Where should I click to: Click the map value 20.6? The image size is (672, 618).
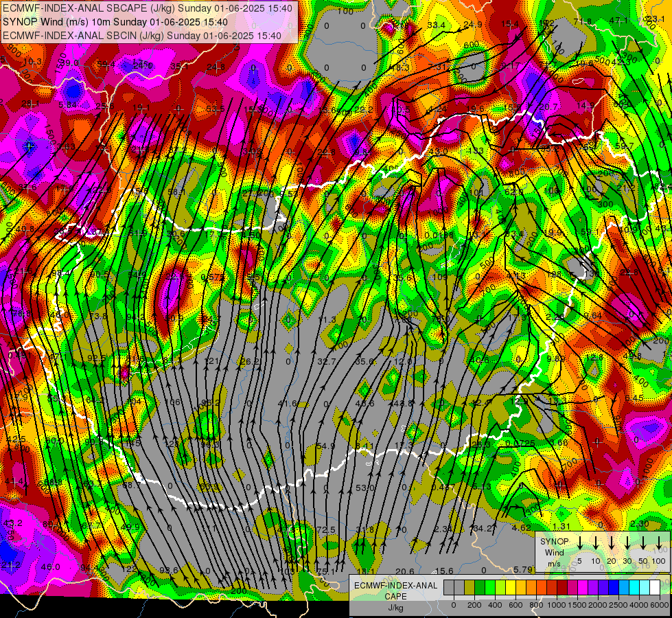point(404,571)
